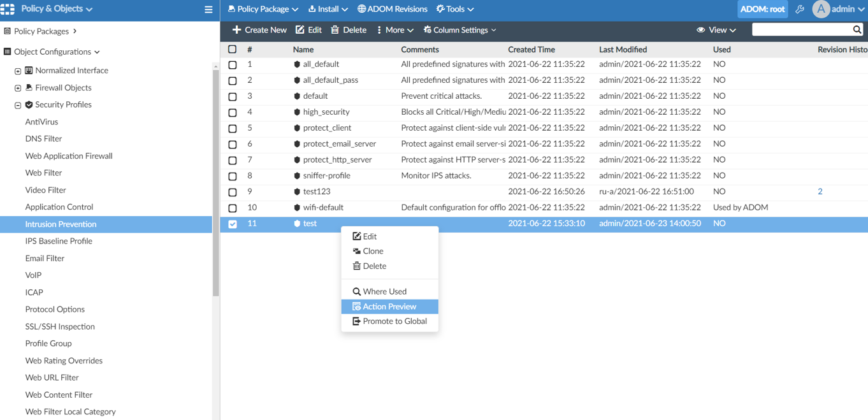The width and height of the screenshot is (868, 420).
Task: Collapse the Security Profiles tree node
Action: [x=18, y=105]
